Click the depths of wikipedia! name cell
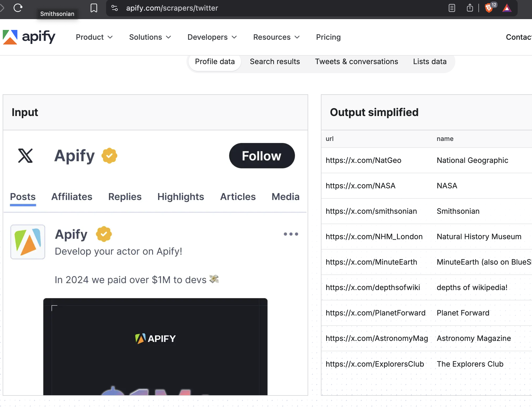The image size is (532, 409). [472, 287]
